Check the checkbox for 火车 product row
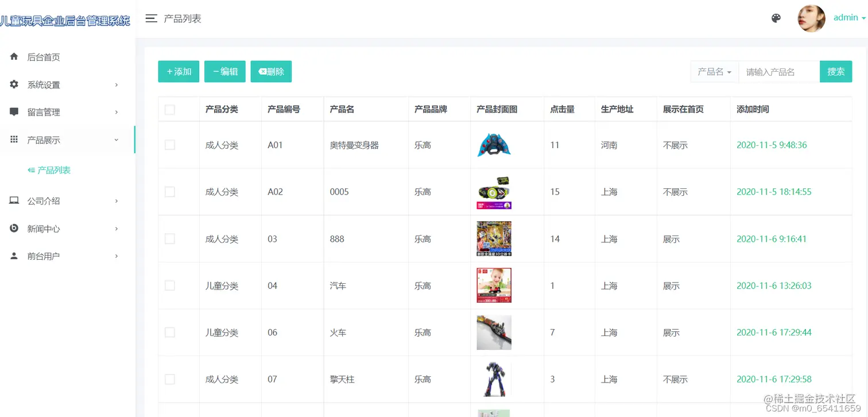 [169, 332]
